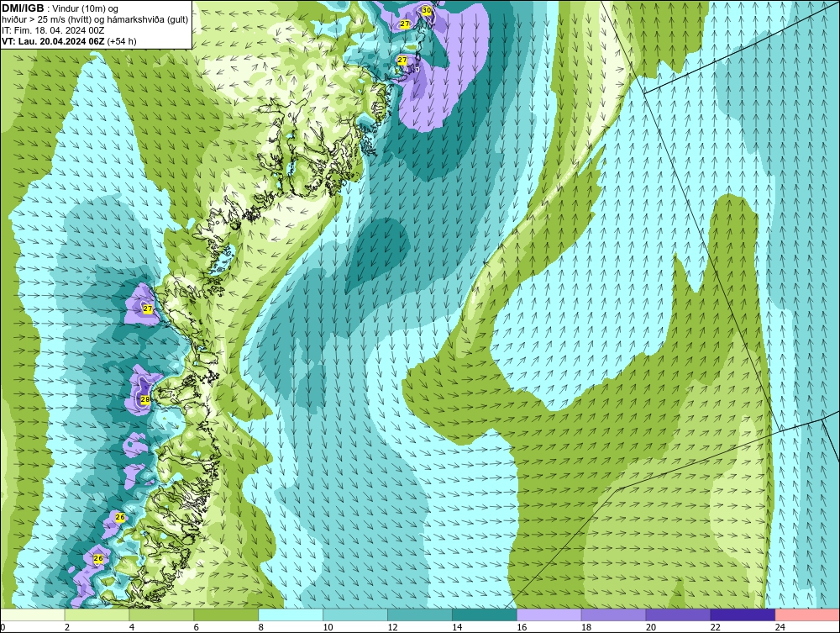This screenshot has height=633, width=840.
Task: Click the 'IT: Fim. 18. 04. 2024 00Z' line
Action: pos(53,30)
